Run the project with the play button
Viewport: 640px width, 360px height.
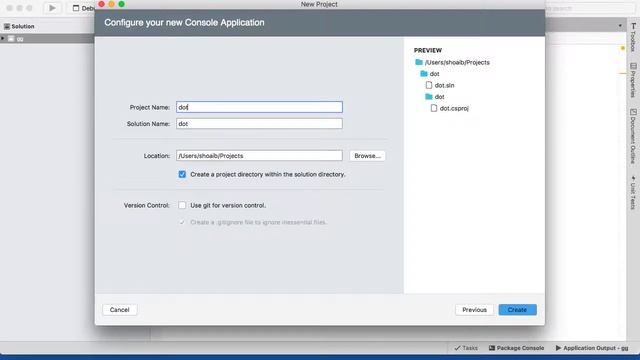[52, 8]
